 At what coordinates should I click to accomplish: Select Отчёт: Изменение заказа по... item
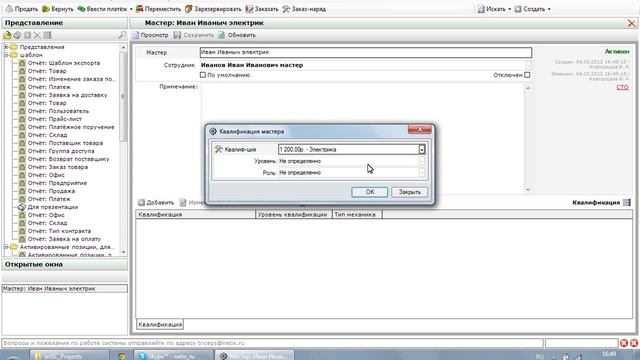click(x=72, y=79)
